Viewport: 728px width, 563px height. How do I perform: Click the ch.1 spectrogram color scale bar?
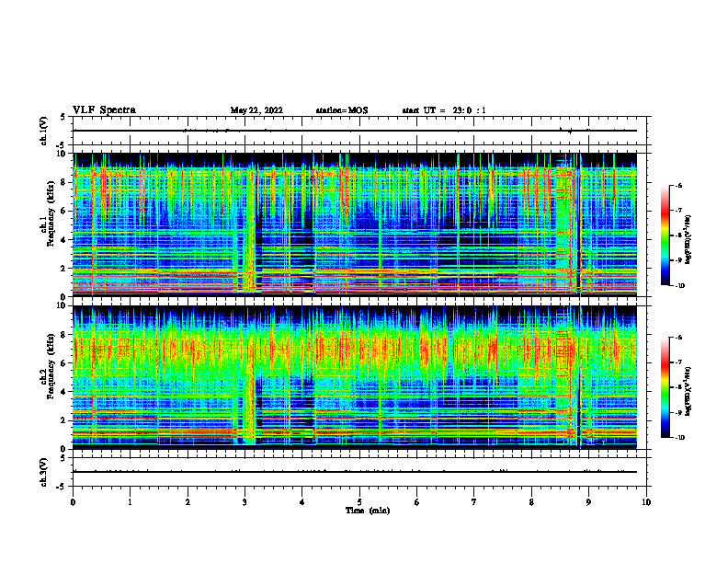(x=665, y=236)
